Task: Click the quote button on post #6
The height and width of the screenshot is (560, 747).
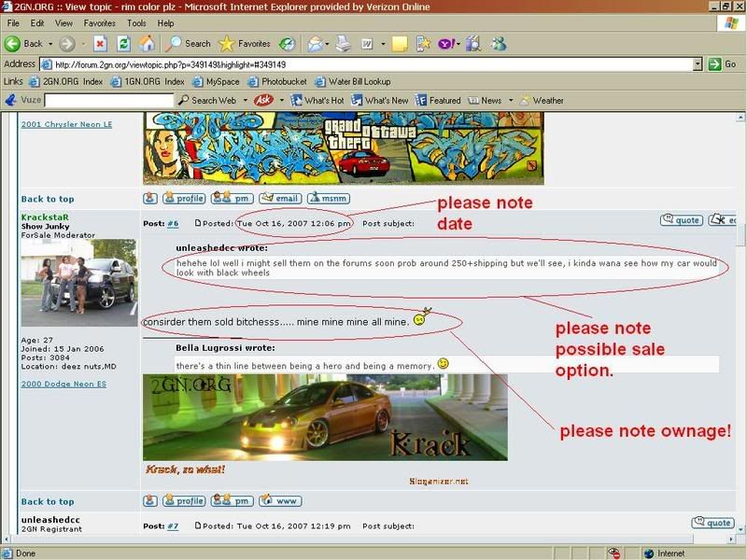Action: pos(681,220)
